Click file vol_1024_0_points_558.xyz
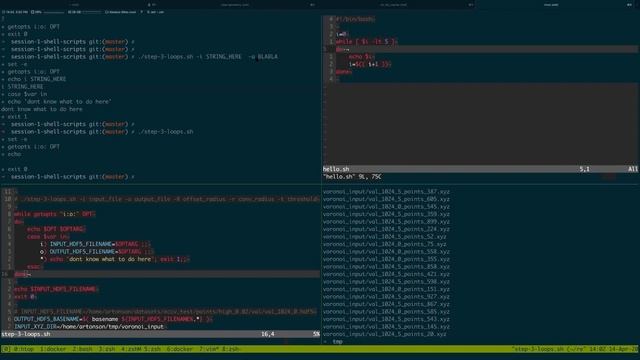 point(386,252)
